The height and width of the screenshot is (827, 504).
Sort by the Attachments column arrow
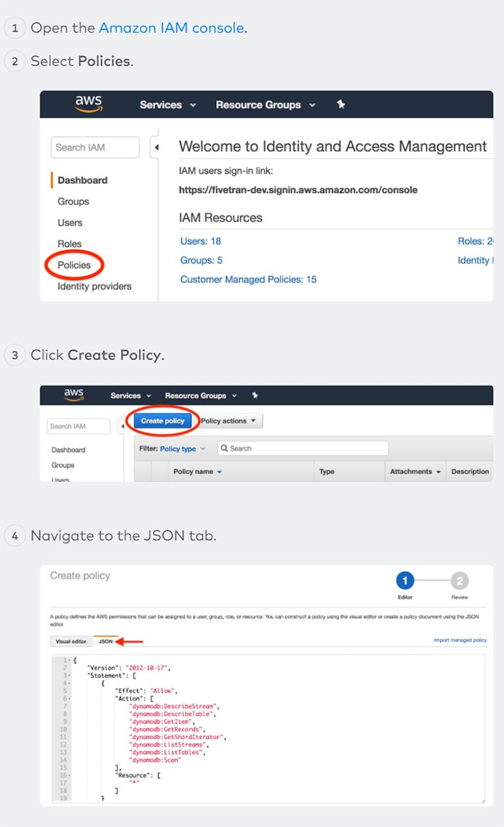click(x=438, y=472)
